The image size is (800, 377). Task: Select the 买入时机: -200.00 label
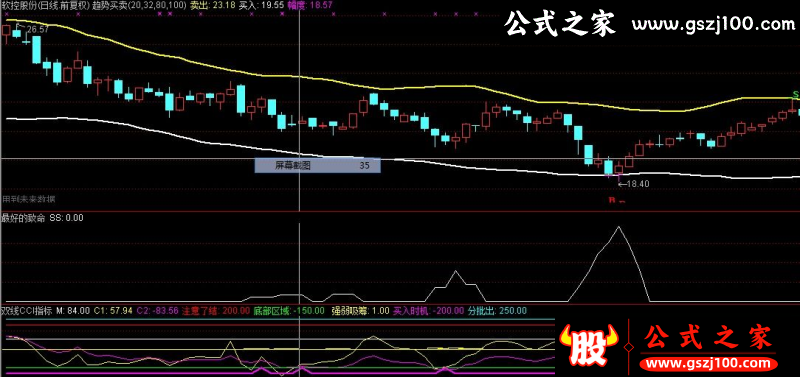[x=429, y=310]
